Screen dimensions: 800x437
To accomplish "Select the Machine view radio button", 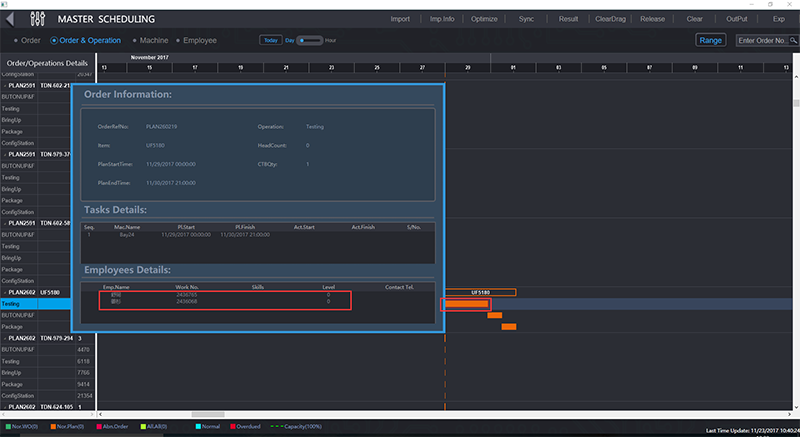I will (150, 41).
